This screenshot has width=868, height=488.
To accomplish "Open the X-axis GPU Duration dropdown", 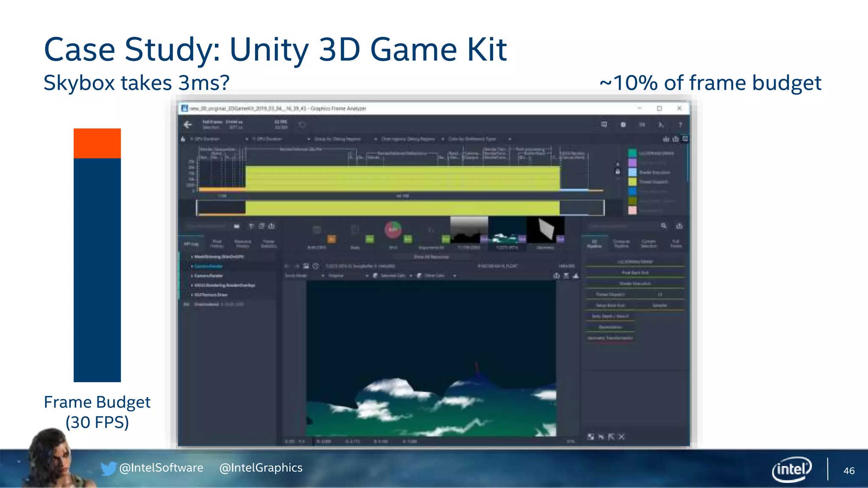I will (x=219, y=139).
